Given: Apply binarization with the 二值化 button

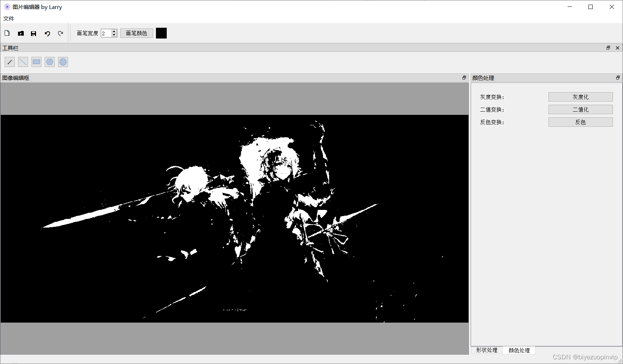Looking at the screenshot, I should click(x=581, y=109).
